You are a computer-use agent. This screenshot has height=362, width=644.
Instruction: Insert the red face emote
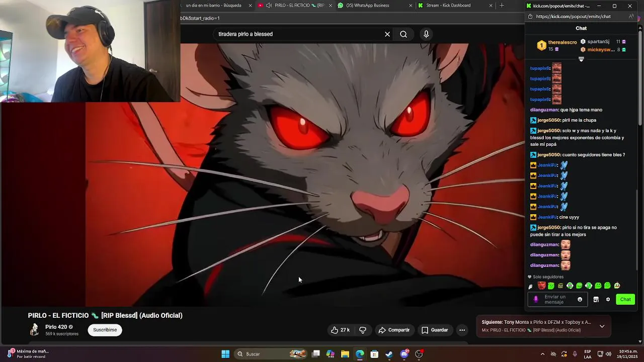(x=541, y=286)
